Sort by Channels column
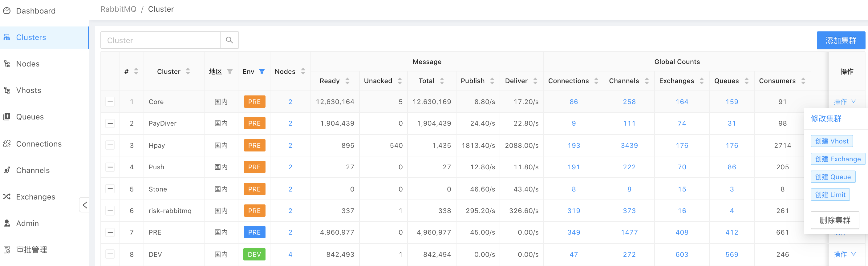Image resolution: width=868 pixels, height=266 pixels. tap(647, 81)
